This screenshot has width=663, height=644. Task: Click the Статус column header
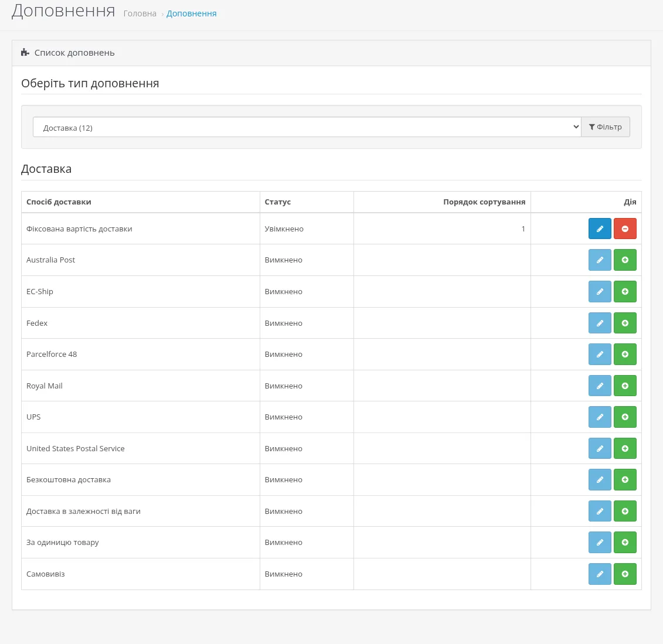click(x=278, y=202)
